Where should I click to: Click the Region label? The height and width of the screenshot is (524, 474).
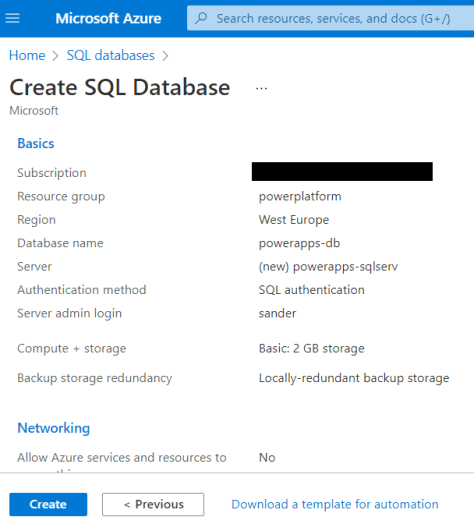coord(36,220)
